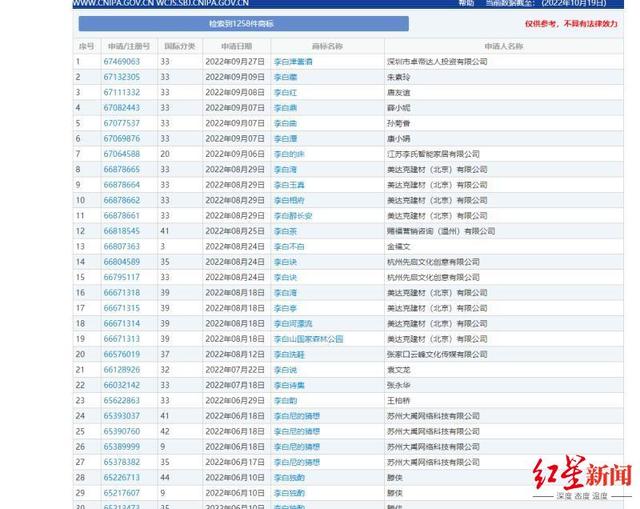Open registration number 66818545
This screenshot has width=640, height=509.
tap(122, 231)
